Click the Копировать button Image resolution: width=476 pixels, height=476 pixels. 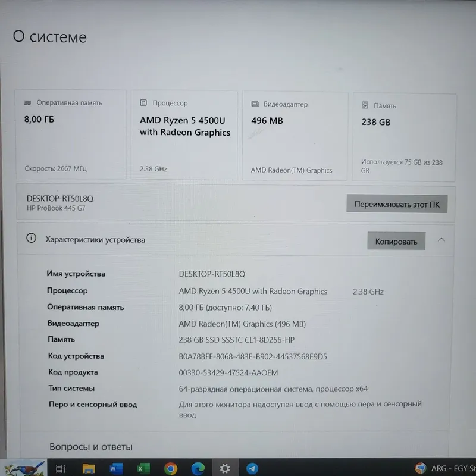(396, 241)
